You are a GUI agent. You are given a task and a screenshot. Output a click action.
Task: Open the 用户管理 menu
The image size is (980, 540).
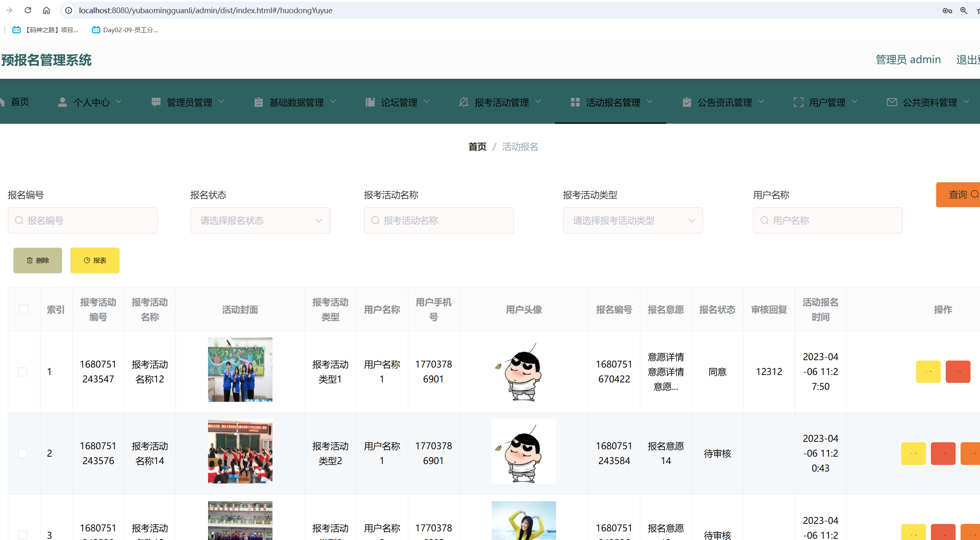click(826, 101)
